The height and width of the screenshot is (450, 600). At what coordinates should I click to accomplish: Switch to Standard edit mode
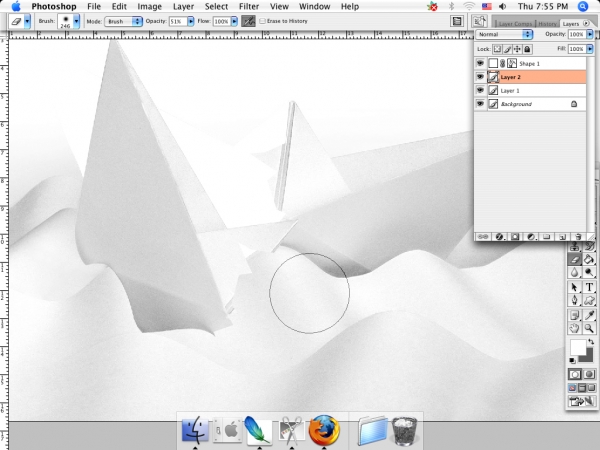[574, 374]
